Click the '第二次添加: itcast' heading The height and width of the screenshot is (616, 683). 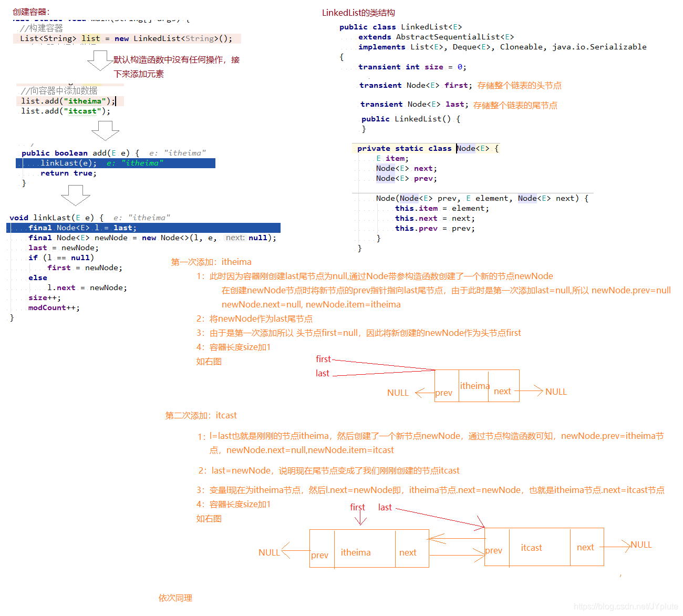pos(201,415)
